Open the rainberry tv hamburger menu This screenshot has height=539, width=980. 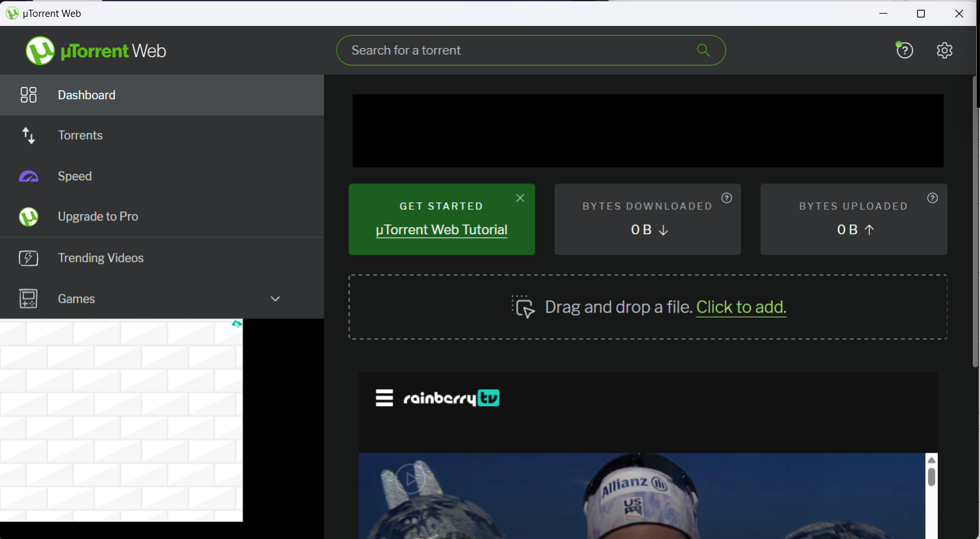[384, 398]
